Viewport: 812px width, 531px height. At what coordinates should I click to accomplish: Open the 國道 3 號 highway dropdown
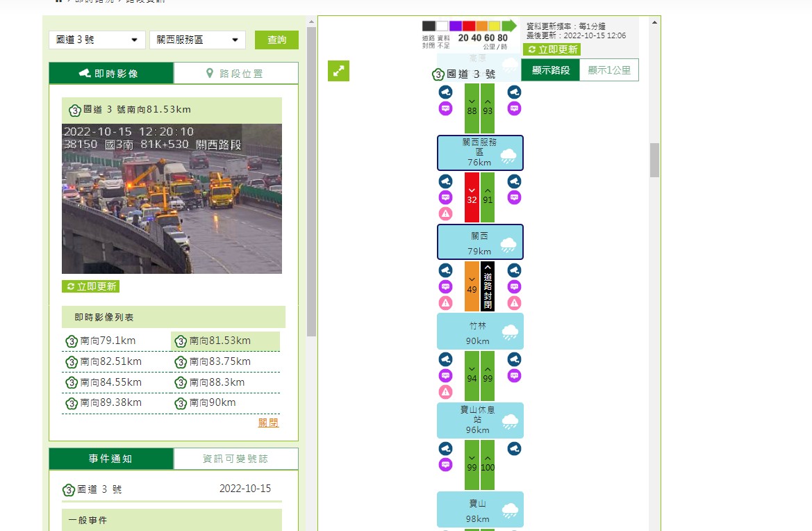point(96,40)
